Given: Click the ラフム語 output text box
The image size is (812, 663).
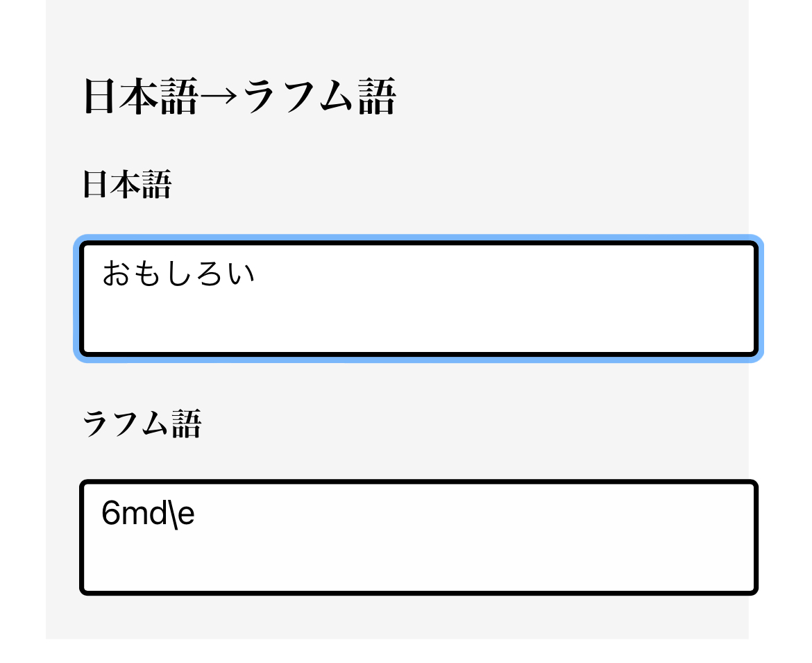Looking at the screenshot, I should [x=418, y=537].
